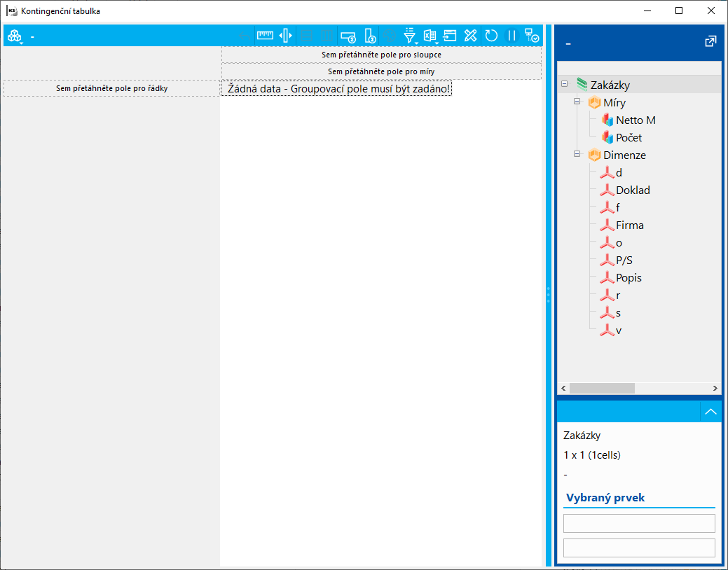Select dimension s in tree
The height and width of the screenshot is (570, 728).
[619, 313]
